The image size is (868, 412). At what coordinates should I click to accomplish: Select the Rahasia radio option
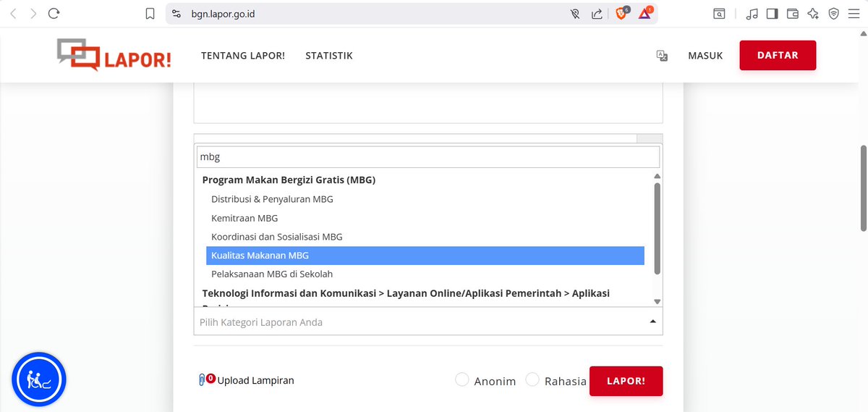[x=532, y=379]
